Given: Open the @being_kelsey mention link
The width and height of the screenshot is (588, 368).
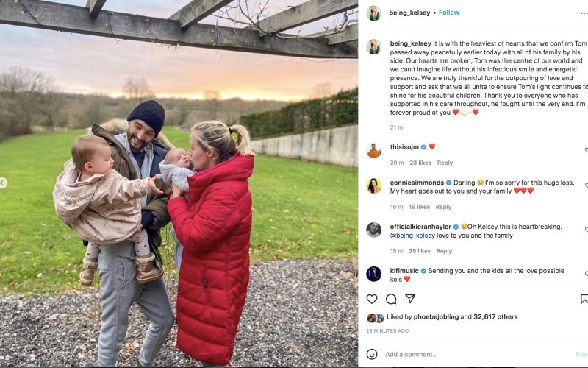Looking at the screenshot, I should [x=412, y=236].
